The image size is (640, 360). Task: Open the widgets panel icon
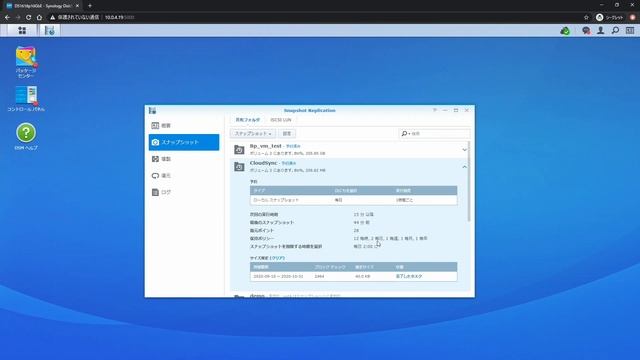coord(630,31)
